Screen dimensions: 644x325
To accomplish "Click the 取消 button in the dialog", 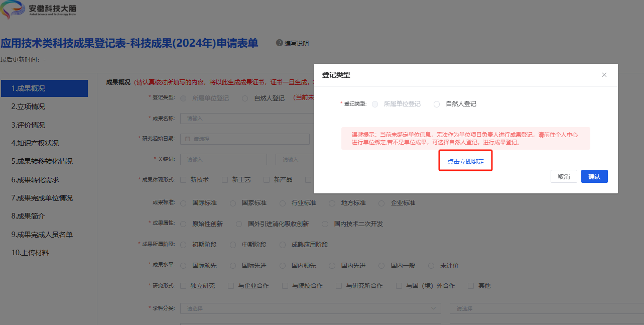I will coord(564,176).
